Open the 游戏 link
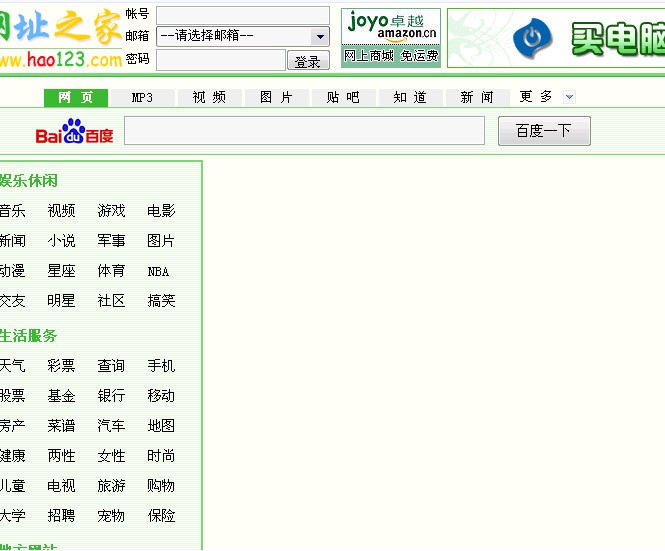Screen dimensions: 665x551 [111, 210]
